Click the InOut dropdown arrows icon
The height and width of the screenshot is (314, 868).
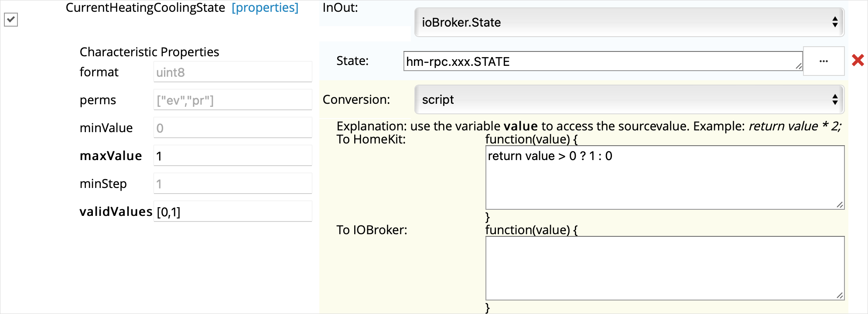tap(834, 22)
